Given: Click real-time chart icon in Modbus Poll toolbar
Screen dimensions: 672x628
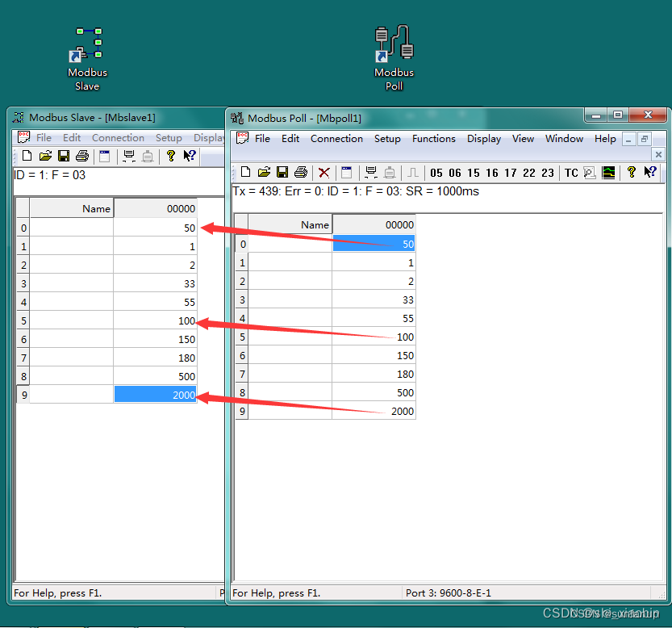Looking at the screenshot, I should coord(608,173).
